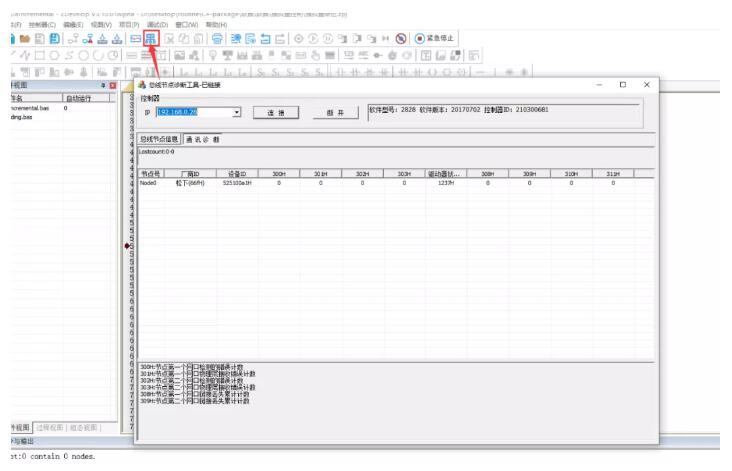Click the Lostcount:0-0 text

click(x=156, y=152)
